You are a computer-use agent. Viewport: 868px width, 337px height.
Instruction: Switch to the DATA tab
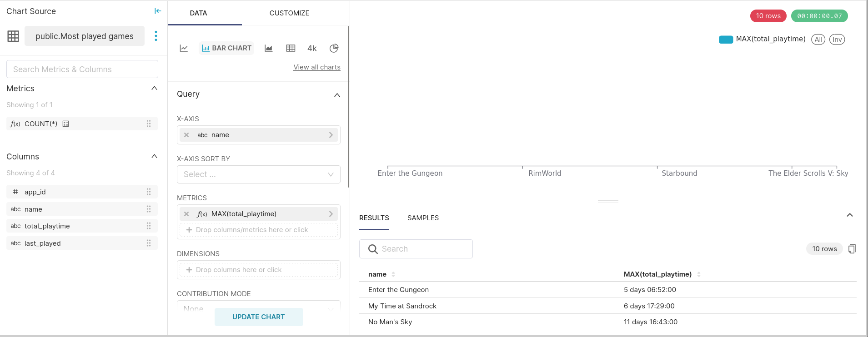pyautogui.click(x=199, y=13)
